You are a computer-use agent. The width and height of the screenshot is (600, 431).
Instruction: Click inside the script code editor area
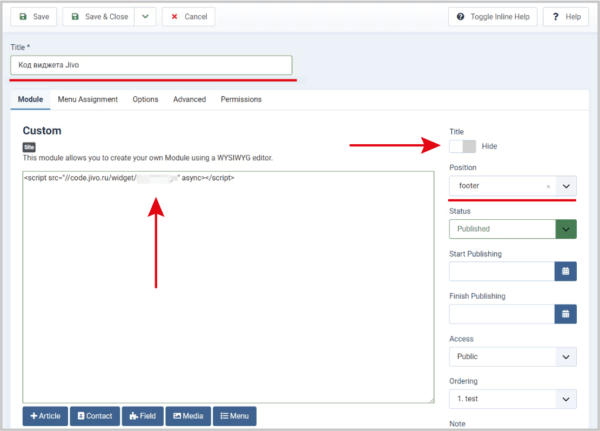point(228,287)
